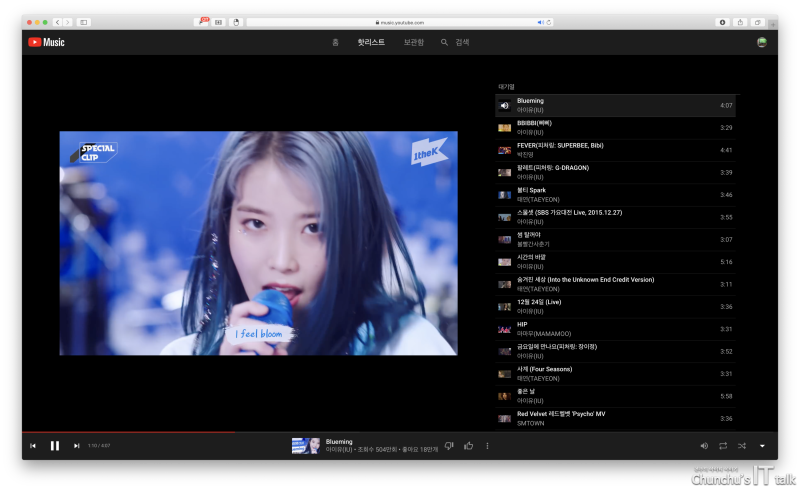Collapse the player page with down arrow

coord(762,446)
